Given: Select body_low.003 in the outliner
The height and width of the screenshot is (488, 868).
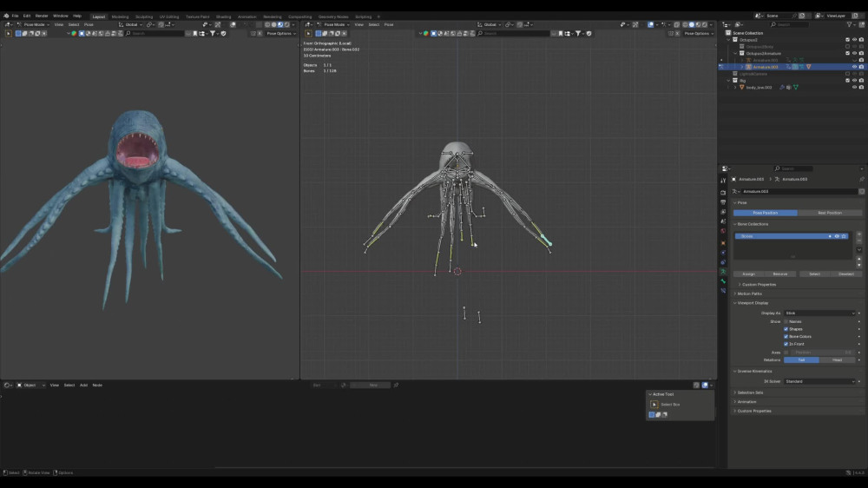Looking at the screenshot, I should pyautogui.click(x=759, y=87).
